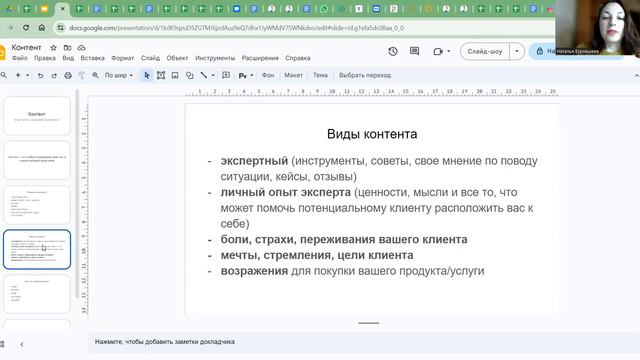This screenshot has height=360, width=640.
Task: Move presentation to a folder
Action: (67, 48)
